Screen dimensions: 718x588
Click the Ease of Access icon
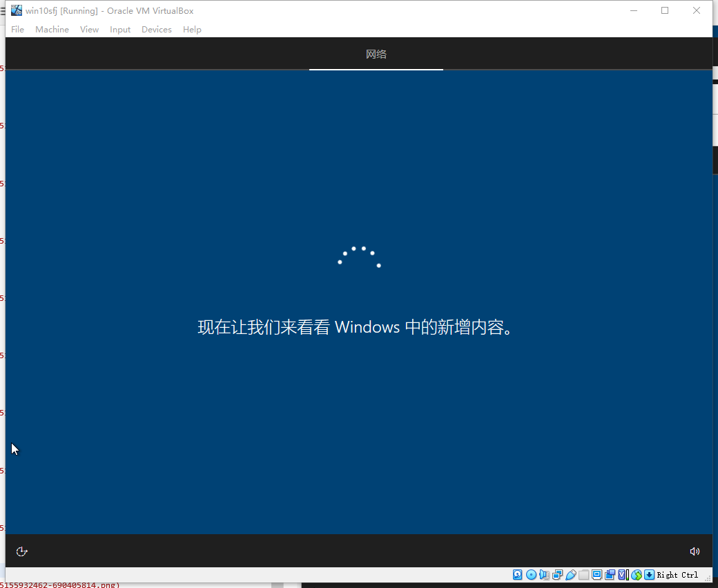point(21,551)
